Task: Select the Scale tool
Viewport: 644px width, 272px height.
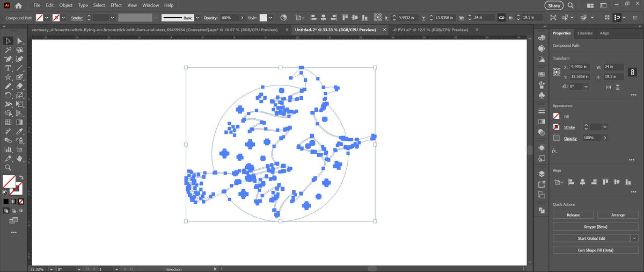Action: click(x=20, y=95)
